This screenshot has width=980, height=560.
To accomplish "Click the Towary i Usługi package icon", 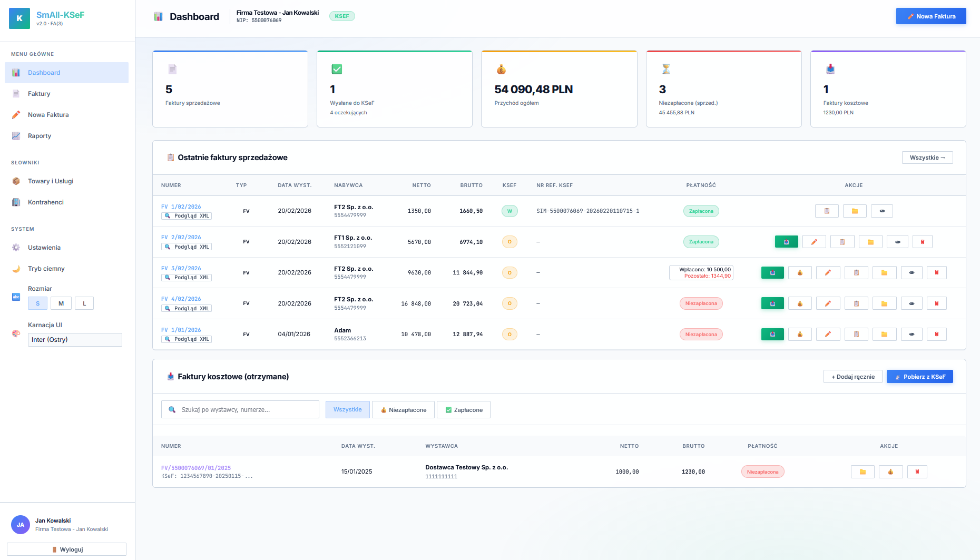I will coord(16,181).
